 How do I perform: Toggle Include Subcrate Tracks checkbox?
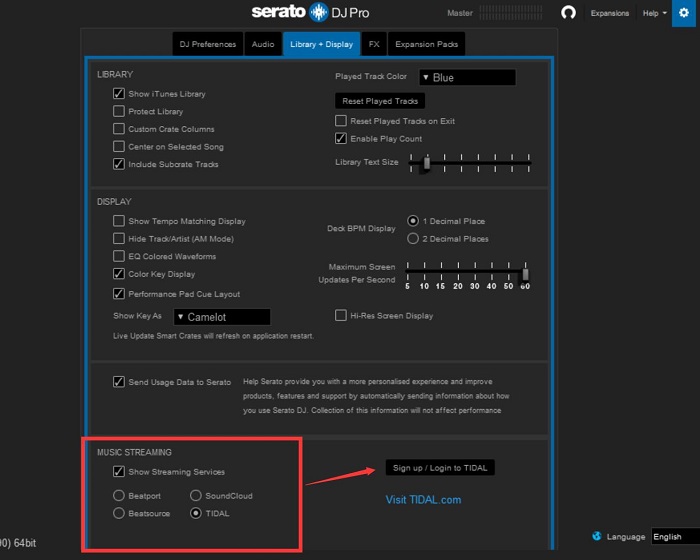118,164
